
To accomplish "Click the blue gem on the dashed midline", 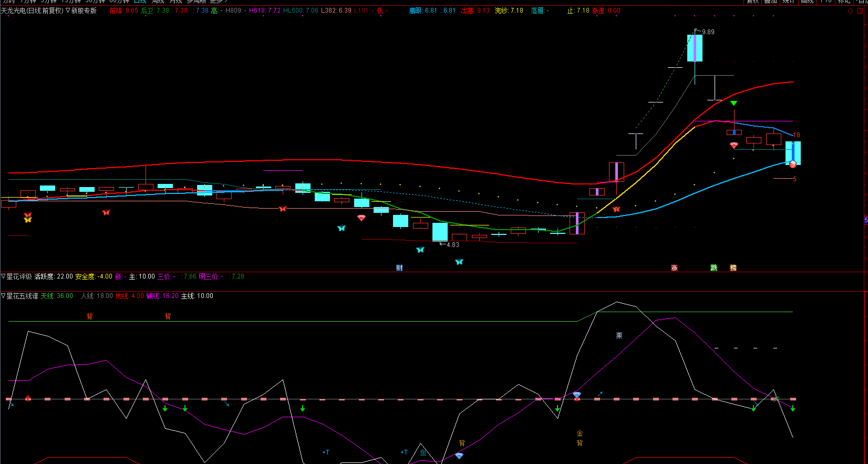I will point(577,395).
